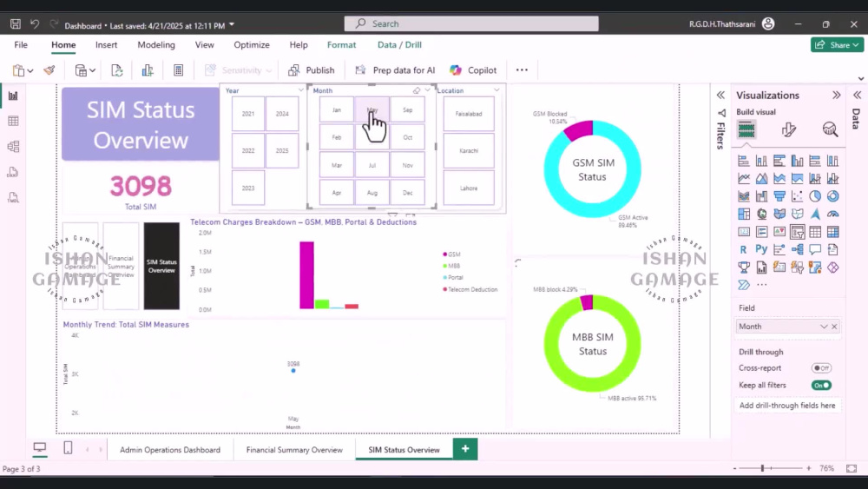This screenshot has height=489, width=868.
Task: Open file title saved-status dropdown
Action: 232,25
